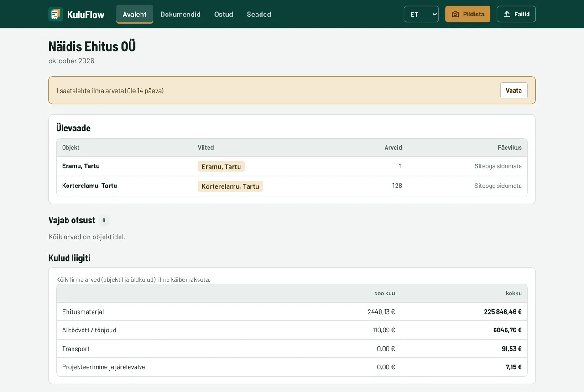
Task: Click the total 91,53 €
Action: (512, 349)
